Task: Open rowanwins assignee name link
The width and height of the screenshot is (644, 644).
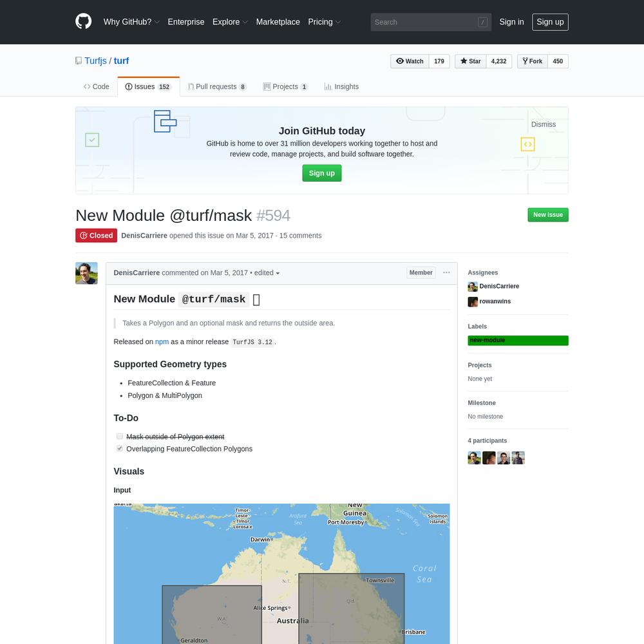Action: tap(495, 301)
